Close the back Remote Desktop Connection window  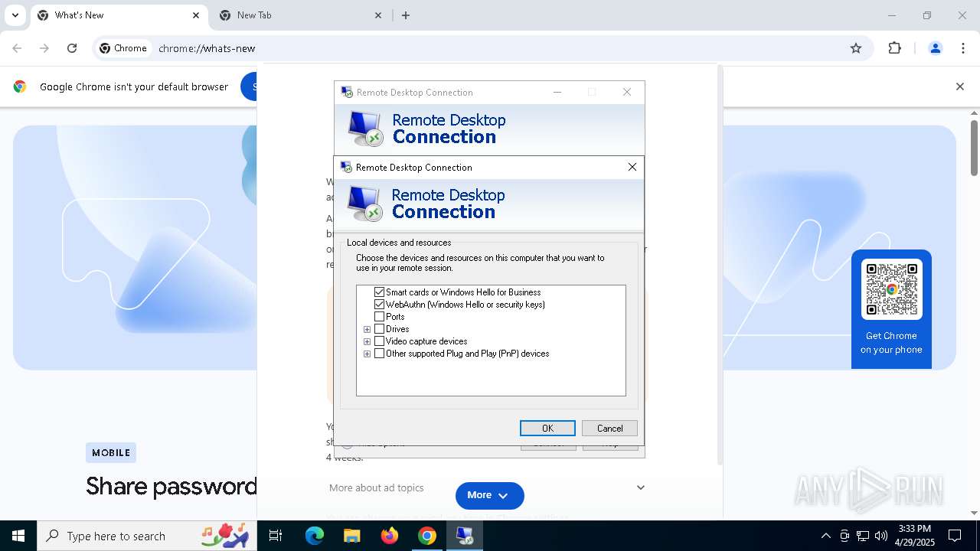[627, 92]
